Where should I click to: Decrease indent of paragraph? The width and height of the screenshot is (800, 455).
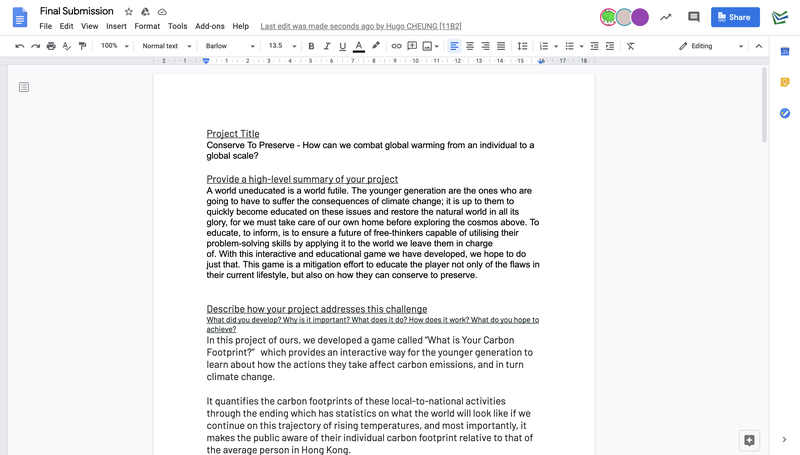[x=594, y=46]
